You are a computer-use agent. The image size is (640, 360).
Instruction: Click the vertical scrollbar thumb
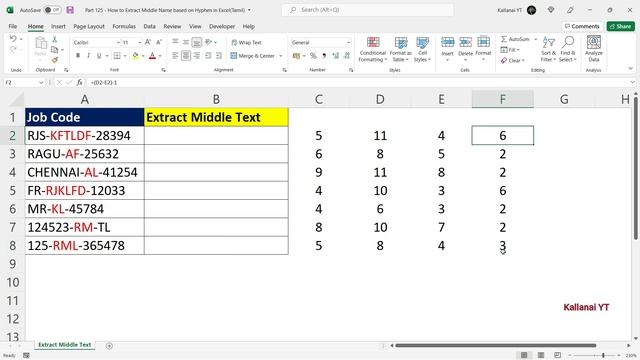point(636,168)
